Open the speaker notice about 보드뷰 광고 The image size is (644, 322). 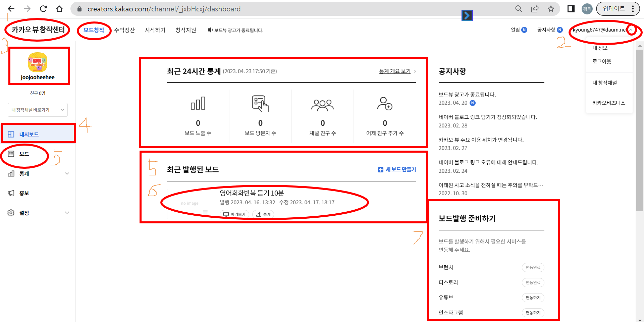(x=235, y=30)
